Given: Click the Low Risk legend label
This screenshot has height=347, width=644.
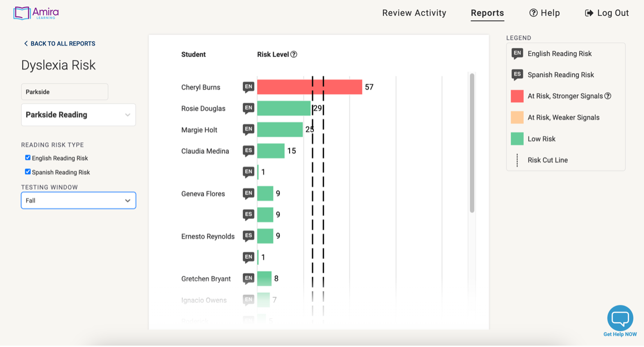Looking at the screenshot, I should pos(542,139).
